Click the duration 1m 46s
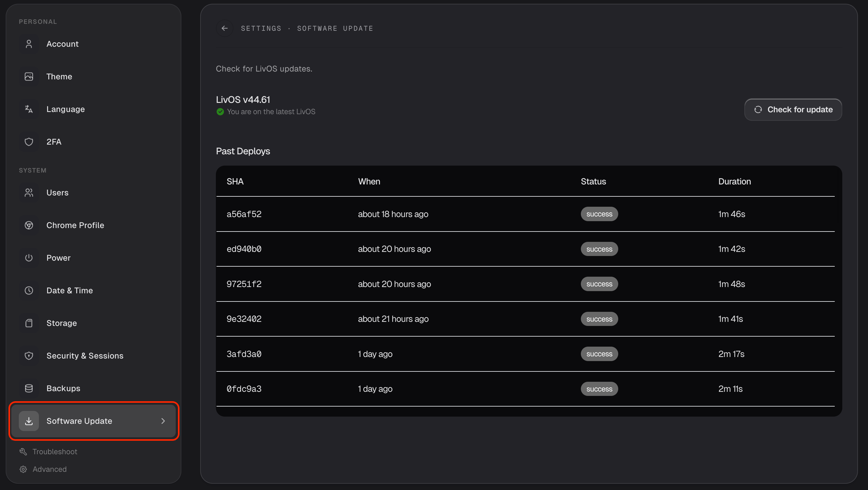 click(731, 214)
